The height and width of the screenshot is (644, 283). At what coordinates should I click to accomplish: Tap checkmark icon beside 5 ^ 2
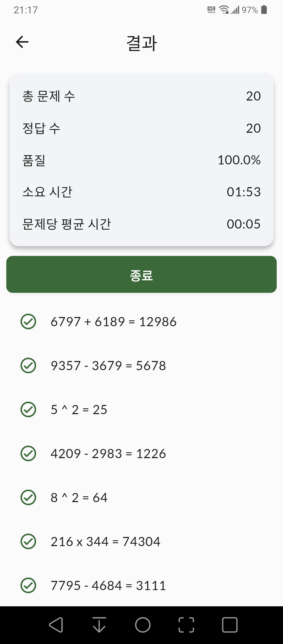(x=28, y=409)
